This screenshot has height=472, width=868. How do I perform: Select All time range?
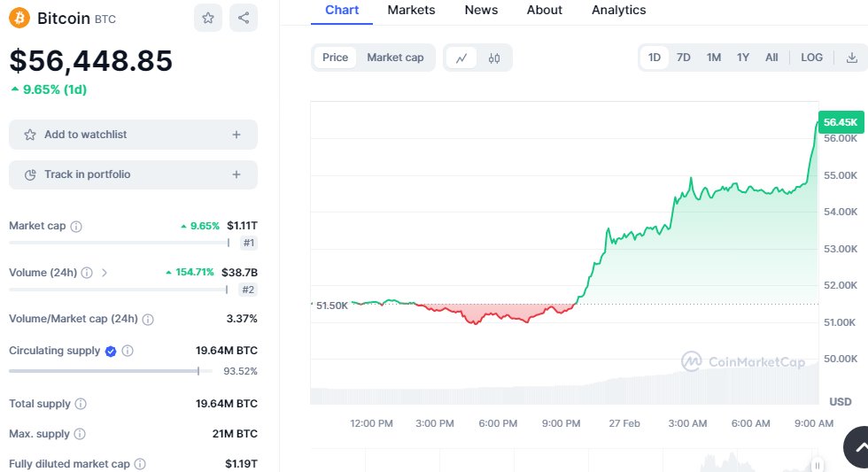(771, 58)
